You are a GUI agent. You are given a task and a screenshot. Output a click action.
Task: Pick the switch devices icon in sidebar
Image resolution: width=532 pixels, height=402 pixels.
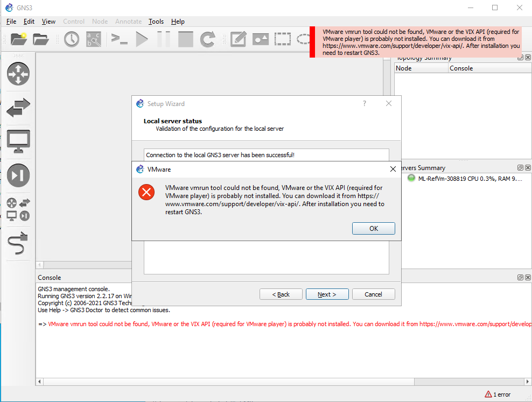tap(18, 108)
